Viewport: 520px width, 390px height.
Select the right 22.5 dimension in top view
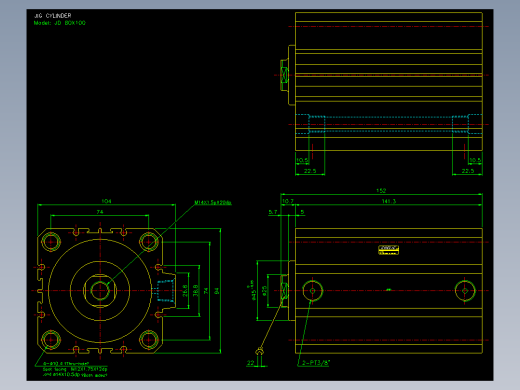click(x=468, y=171)
